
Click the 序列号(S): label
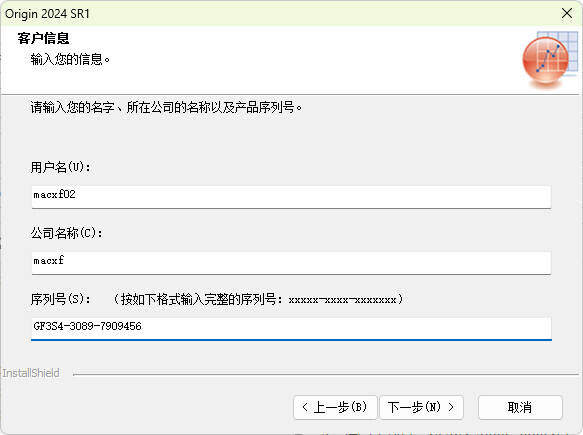(x=61, y=299)
